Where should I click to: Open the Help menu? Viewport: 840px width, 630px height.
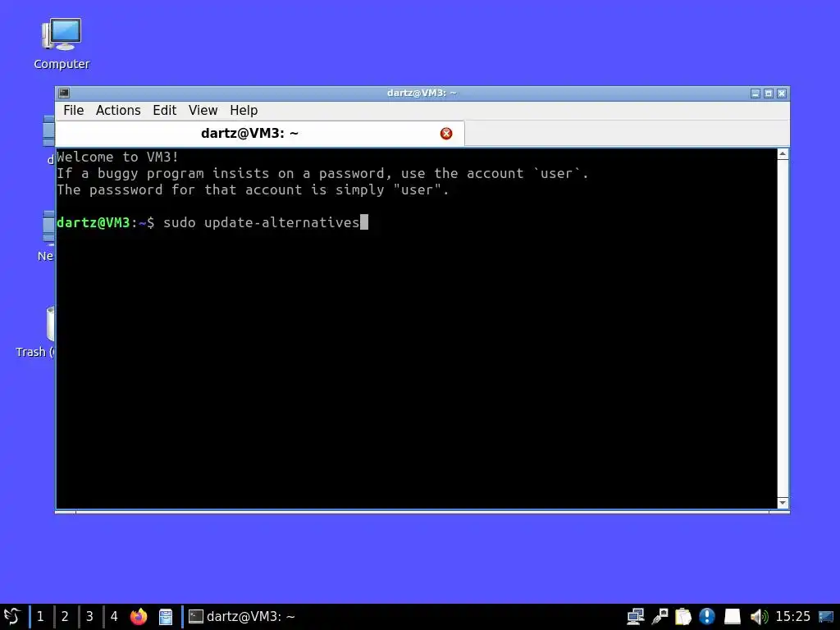pos(244,111)
